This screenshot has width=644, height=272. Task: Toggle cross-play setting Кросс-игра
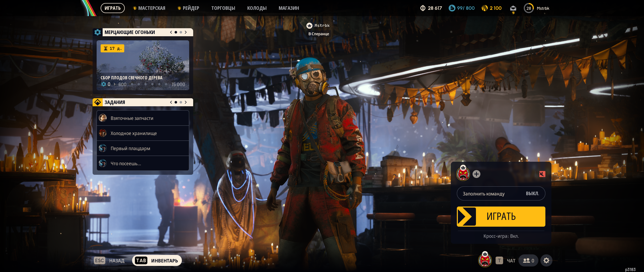coord(501,236)
